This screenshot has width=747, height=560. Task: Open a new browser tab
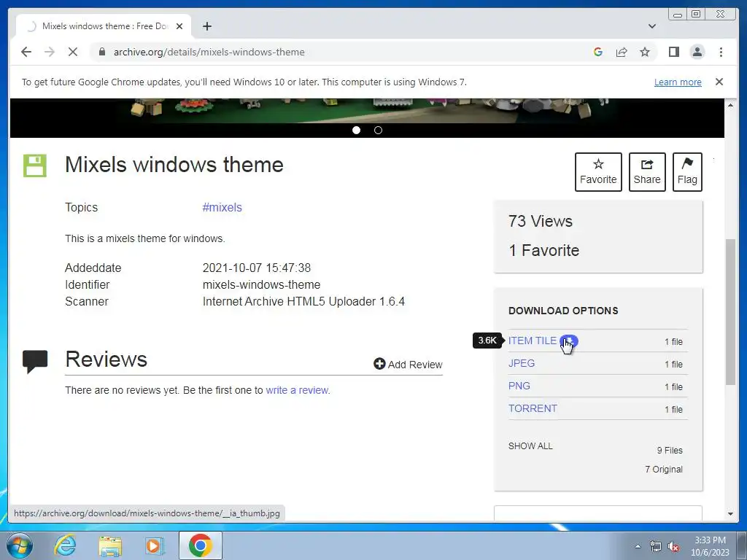[x=206, y=26]
